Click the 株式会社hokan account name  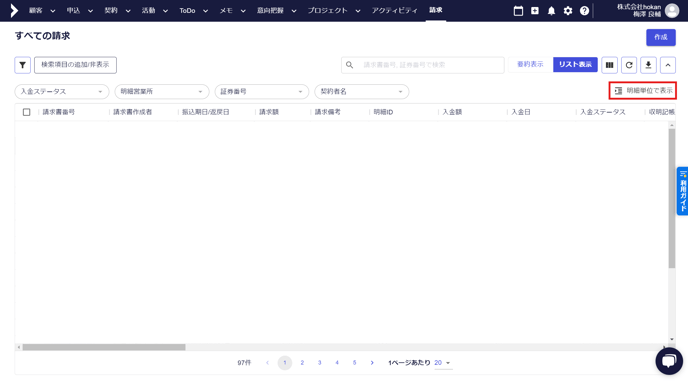pyautogui.click(x=639, y=7)
